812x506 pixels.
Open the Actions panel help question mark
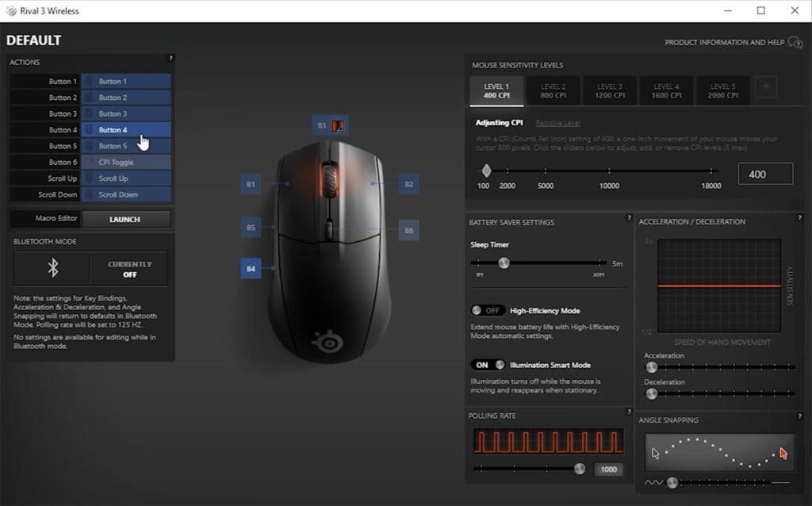170,59
